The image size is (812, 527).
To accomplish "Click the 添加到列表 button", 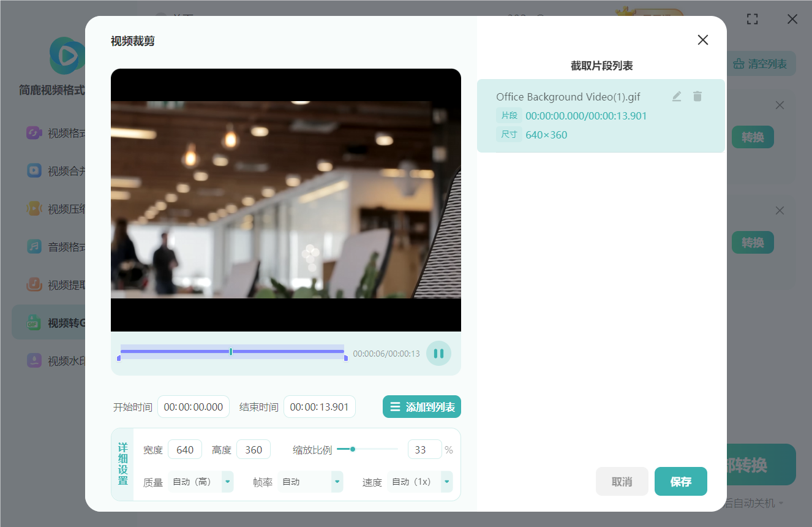I will [x=422, y=407].
